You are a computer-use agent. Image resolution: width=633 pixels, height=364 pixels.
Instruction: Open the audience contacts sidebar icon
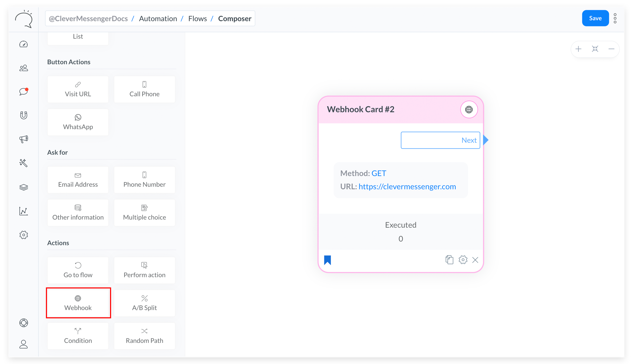click(x=23, y=68)
